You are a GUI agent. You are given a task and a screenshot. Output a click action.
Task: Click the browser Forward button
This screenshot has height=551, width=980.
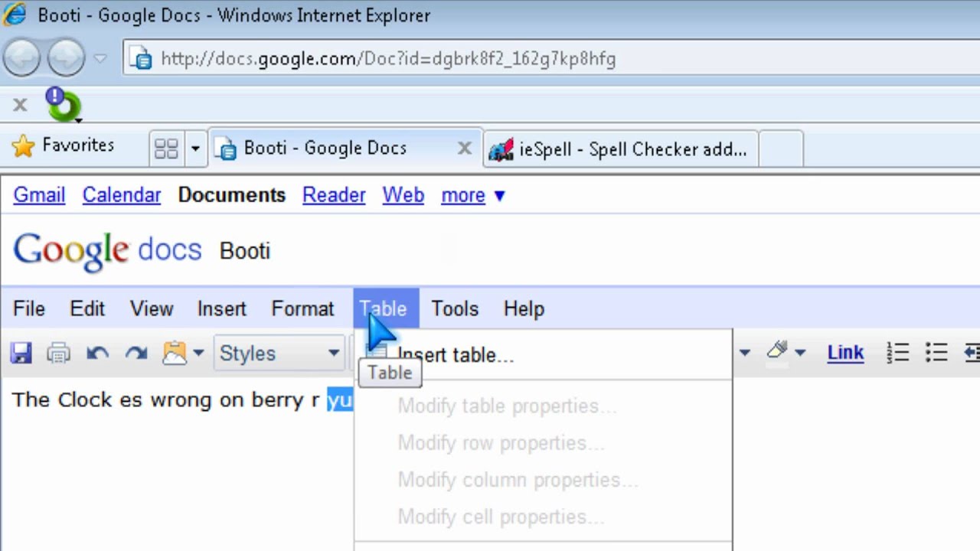click(x=66, y=57)
